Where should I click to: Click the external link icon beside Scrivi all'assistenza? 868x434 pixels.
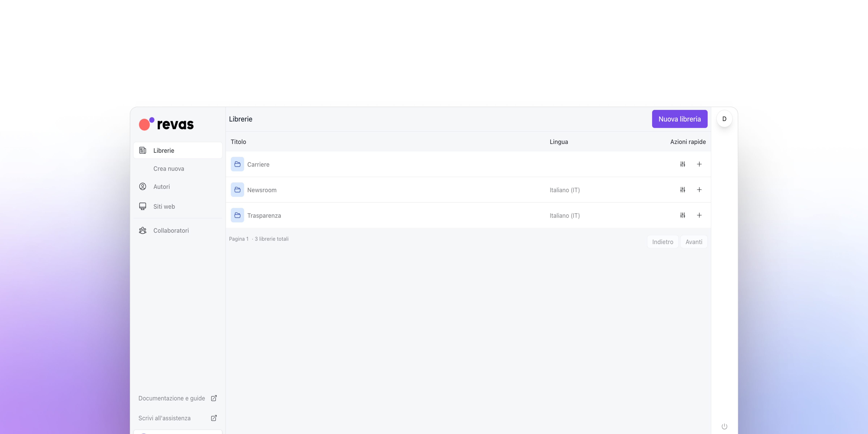[214, 418]
